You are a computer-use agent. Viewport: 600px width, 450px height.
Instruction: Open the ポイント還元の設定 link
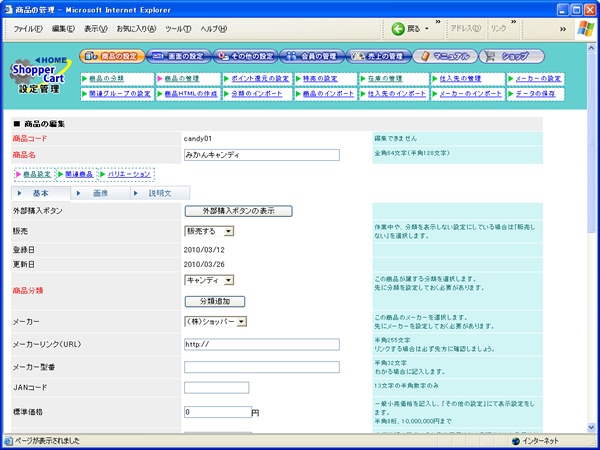click(260, 79)
